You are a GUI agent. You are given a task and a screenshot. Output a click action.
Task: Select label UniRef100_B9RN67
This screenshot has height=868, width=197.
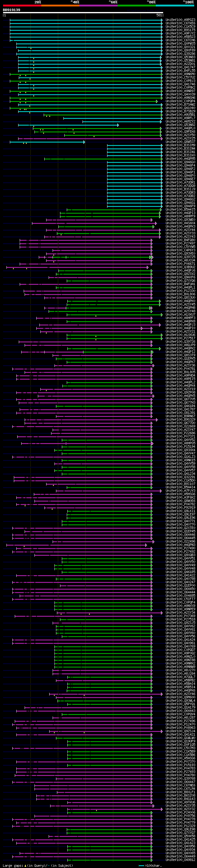click(180, 416)
